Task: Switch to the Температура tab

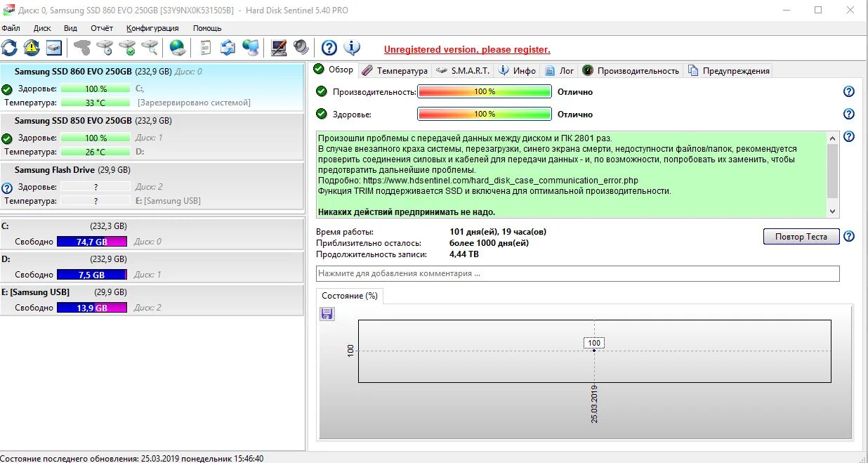Action: click(395, 70)
